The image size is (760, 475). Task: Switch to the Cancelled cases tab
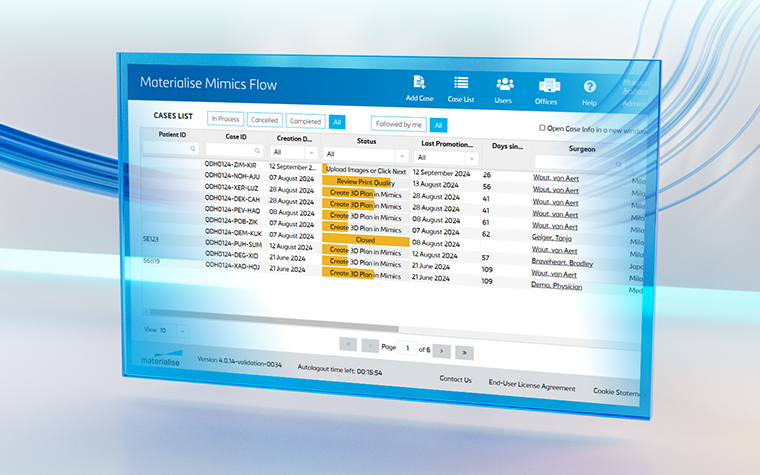[x=264, y=120]
